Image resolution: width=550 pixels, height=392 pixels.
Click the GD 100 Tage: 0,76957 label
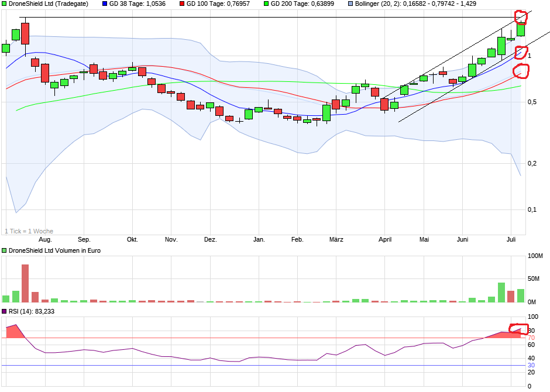click(x=218, y=4)
